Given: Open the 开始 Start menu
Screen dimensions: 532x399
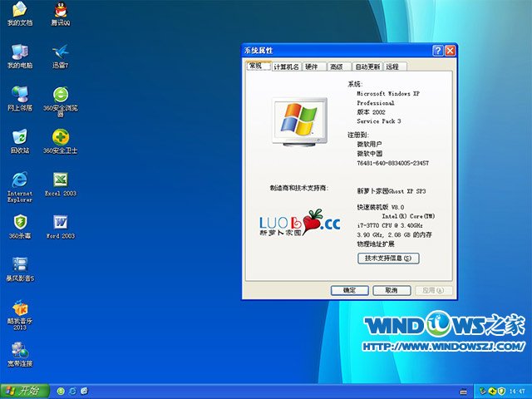Looking at the screenshot, I should coord(23,391).
